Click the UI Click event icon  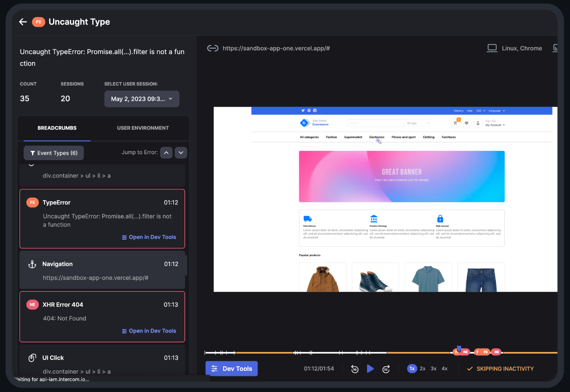tap(32, 358)
